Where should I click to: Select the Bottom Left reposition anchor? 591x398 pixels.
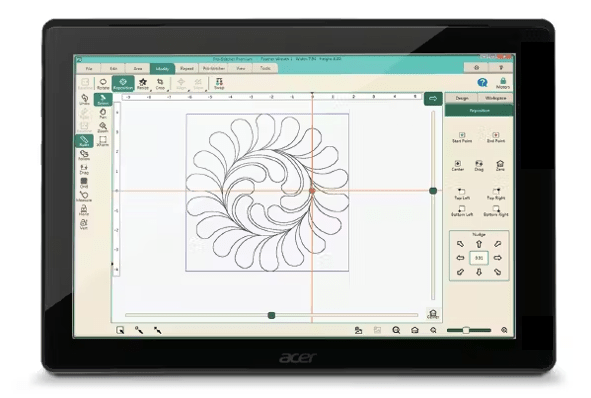point(462,211)
